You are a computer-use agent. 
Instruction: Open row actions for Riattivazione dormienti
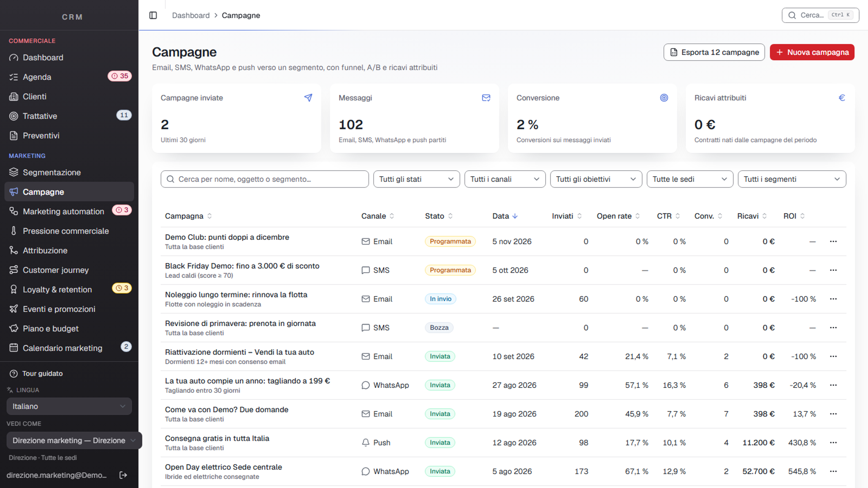[833, 356]
